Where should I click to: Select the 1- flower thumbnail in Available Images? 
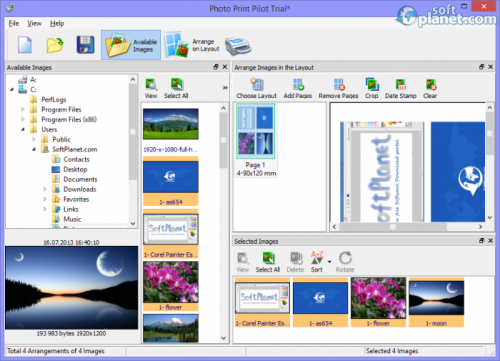tap(171, 287)
